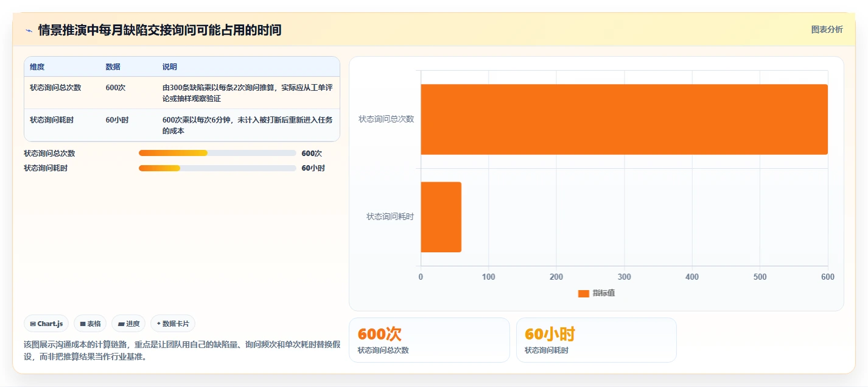Click the chart y-axis label 状态询问耗时

tap(390, 217)
